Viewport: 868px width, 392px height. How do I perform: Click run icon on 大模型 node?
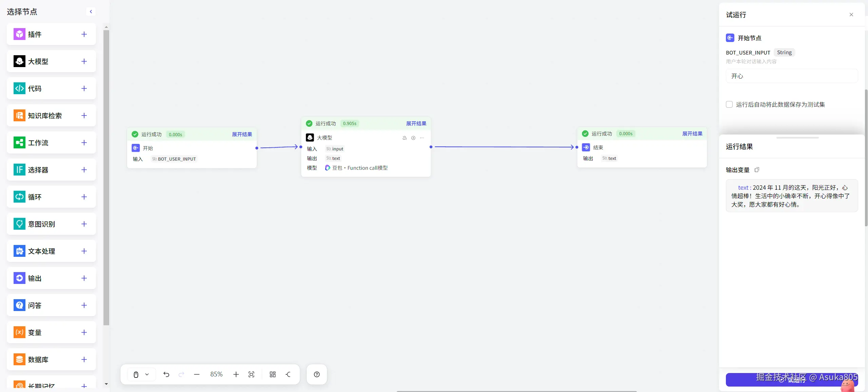pyautogui.click(x=413, y=138)
